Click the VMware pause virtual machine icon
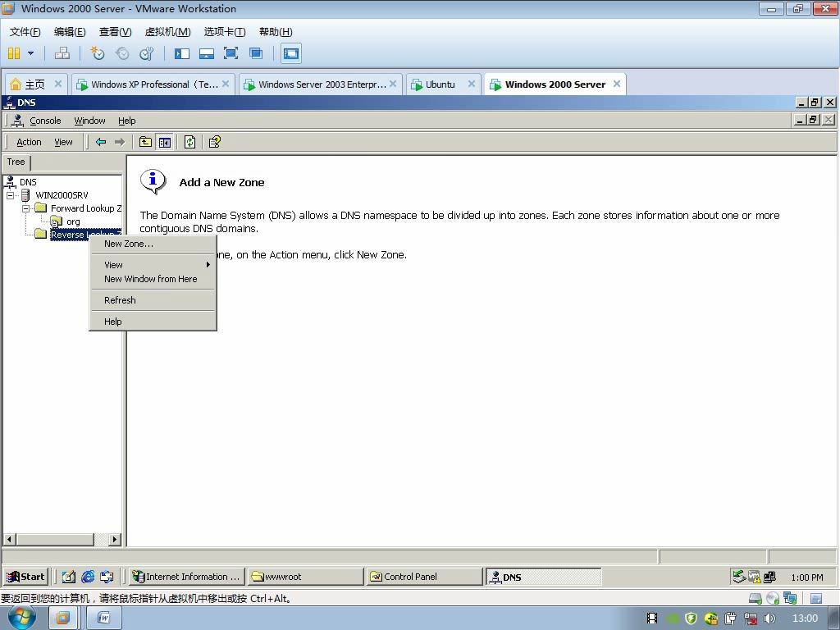This screenshot has width=840, height=630. 14,53
